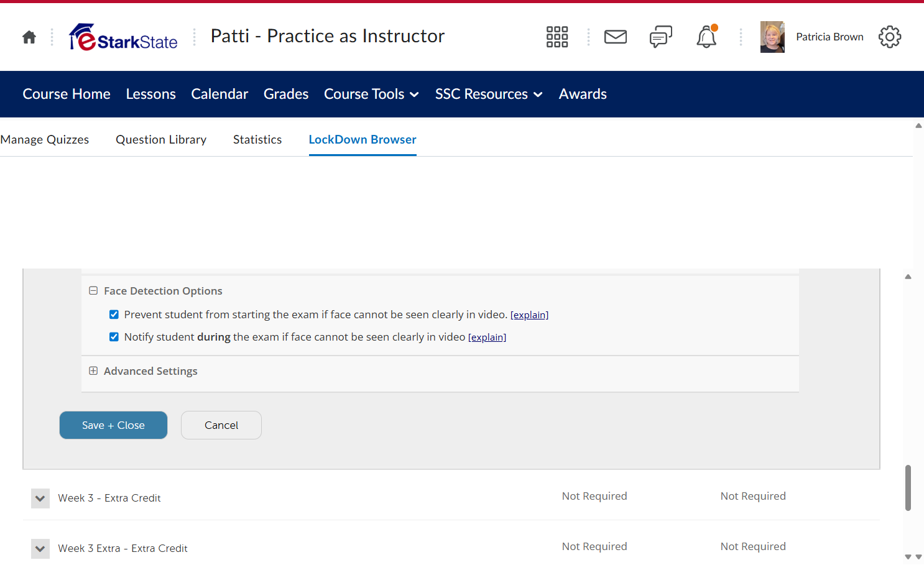Switch to the Question Library tab
924x565 pixels.
(x=161, y=140)
